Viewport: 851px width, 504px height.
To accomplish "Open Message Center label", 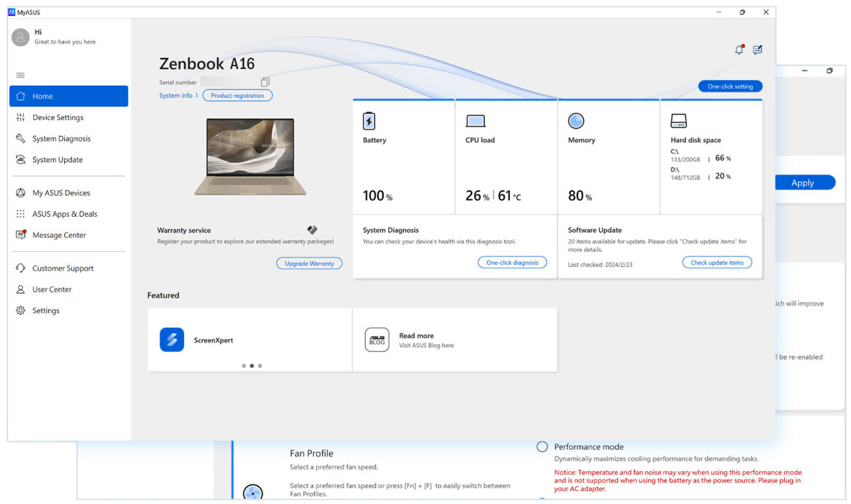I will (x=59, y=235).
